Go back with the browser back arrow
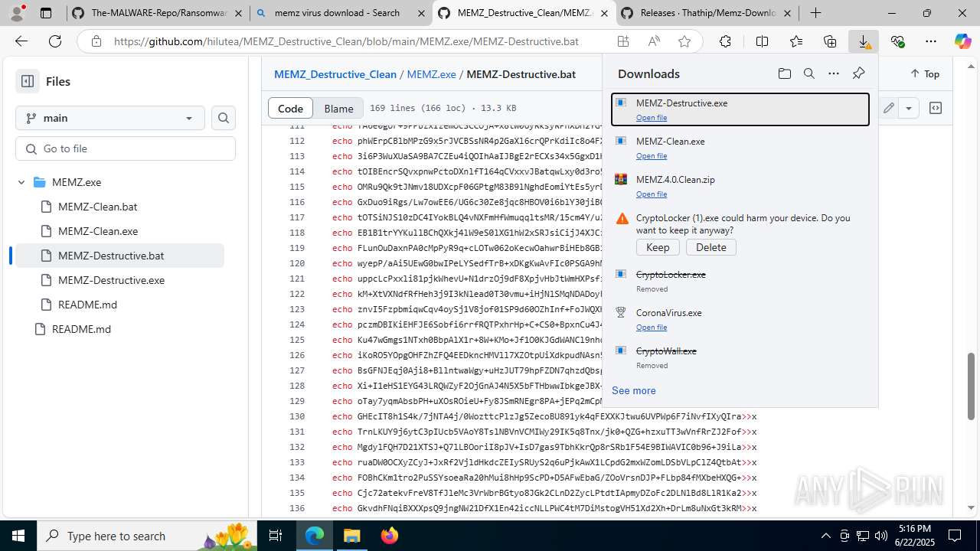The height and width of the screenshot is (551, 980). pyautogui.click(x=21, y=42)
